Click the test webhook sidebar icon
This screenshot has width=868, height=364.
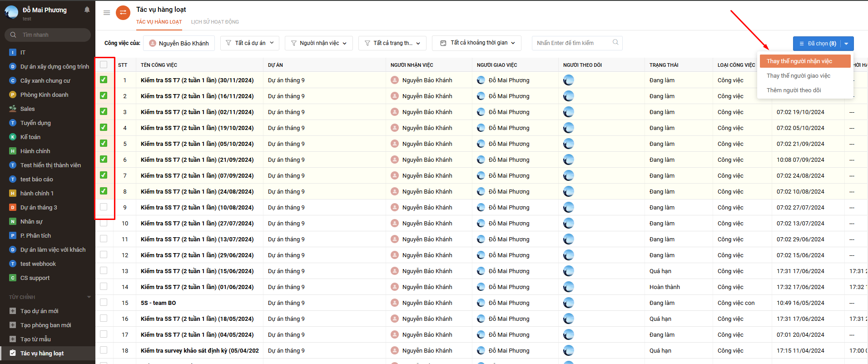13,264
